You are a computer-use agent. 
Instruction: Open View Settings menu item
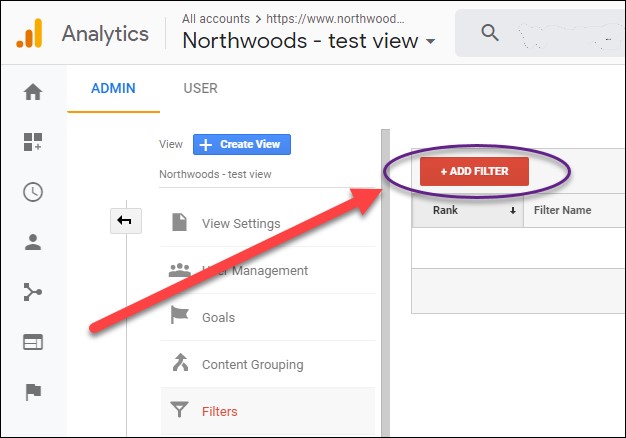click(267, 224)
